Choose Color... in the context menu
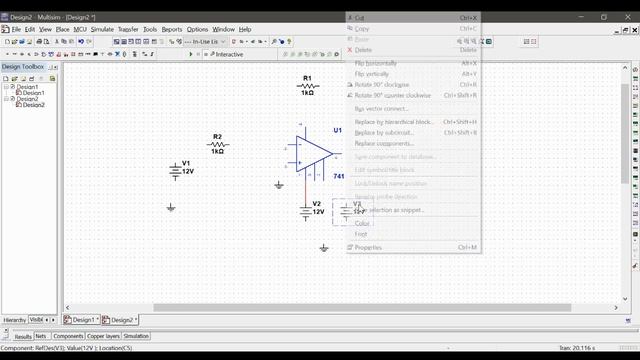The height and width of the screenshot is (360, 640). click(413, 223)
